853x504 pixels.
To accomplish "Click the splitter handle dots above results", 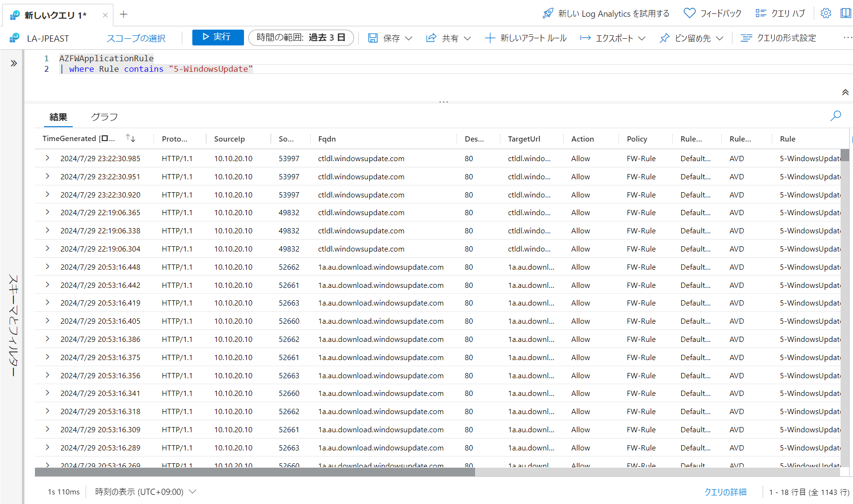I will tap(443, 102).
